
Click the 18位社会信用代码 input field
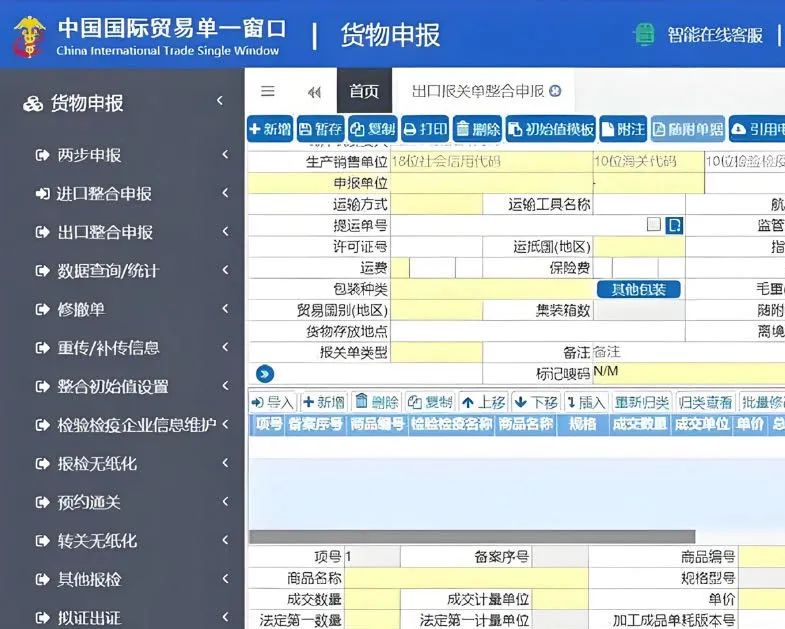point(491,161)
